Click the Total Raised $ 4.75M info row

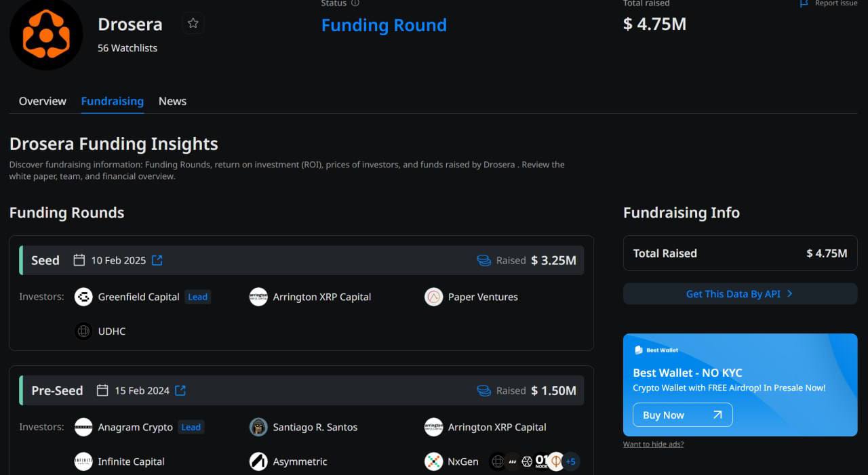pyautogui.click(x=740, y=253)
